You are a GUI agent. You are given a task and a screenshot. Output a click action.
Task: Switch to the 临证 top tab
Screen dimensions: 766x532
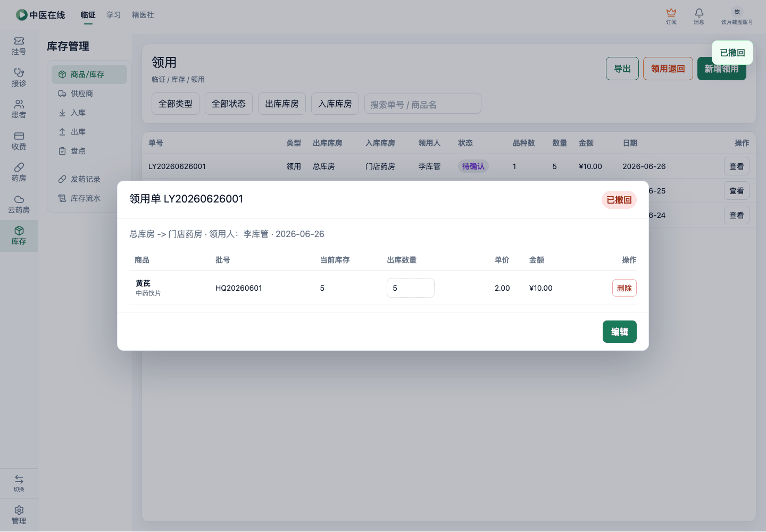pyautogui.click(x=88, y=15)
